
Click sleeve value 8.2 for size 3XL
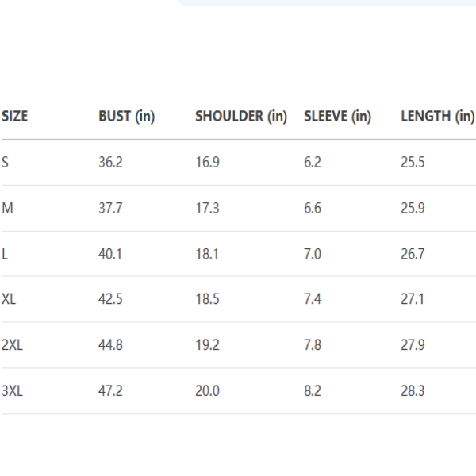point(313,391)
